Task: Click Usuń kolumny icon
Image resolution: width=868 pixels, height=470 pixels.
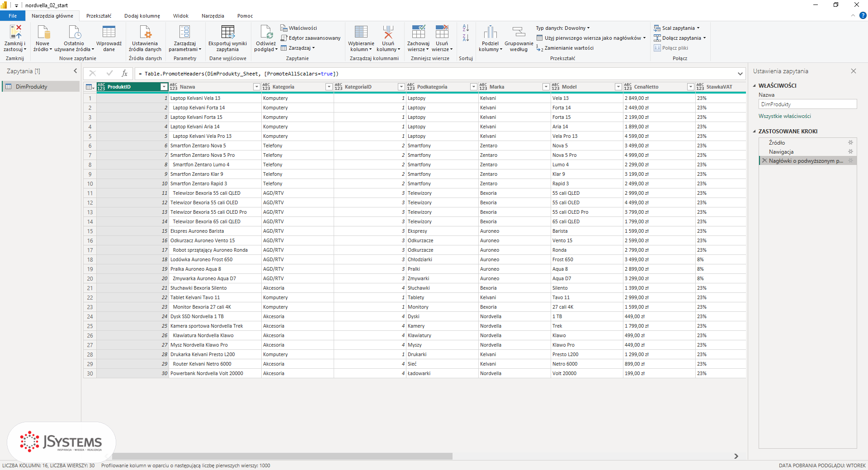Action: pyautogui.click(x=388, y=32)
